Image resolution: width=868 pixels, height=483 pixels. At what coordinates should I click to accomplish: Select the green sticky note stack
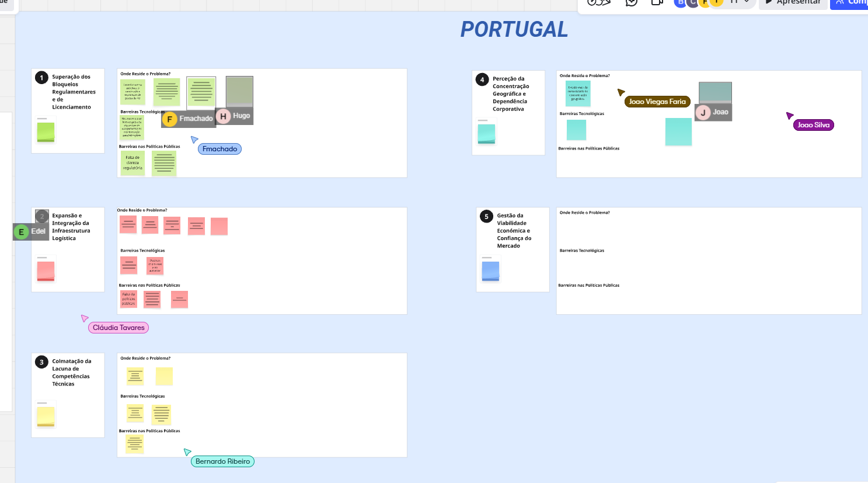46,131
